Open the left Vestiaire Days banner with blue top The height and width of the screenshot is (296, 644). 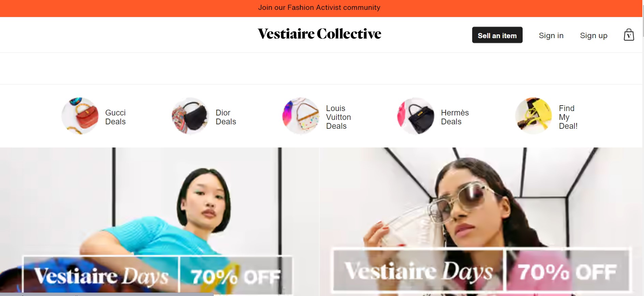pyautogui.click(x=159, y=222)
